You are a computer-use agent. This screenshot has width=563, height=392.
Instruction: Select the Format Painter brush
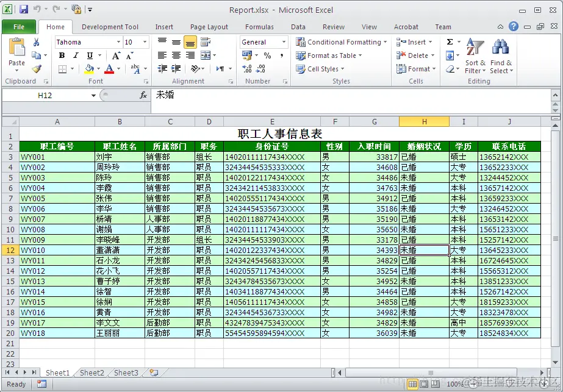tap(37, 68)
